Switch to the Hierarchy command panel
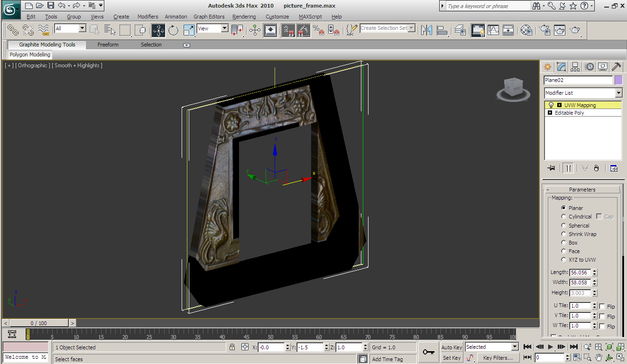Screen dimensions: 627x364 pyautogui.click(x=575, y=67)
